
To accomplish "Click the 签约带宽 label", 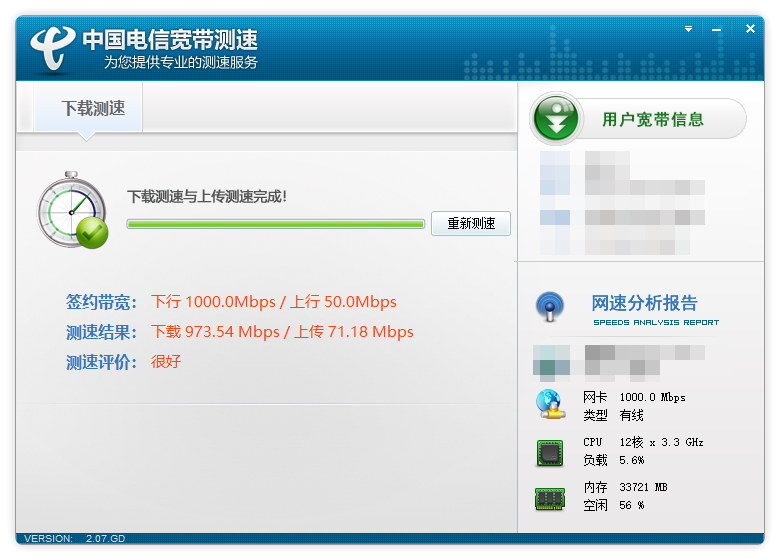I will click(x=101, y=302).
